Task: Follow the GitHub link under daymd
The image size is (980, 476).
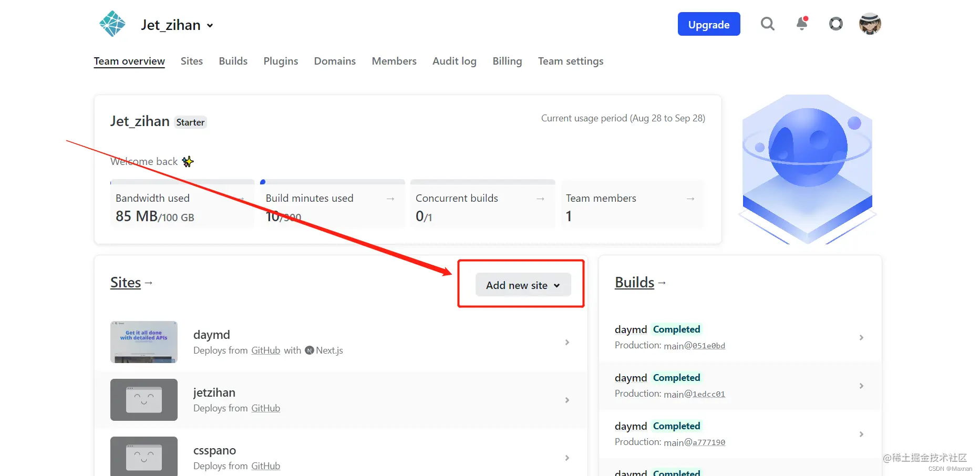Action: pyautogui.click(x=265, y=350)
